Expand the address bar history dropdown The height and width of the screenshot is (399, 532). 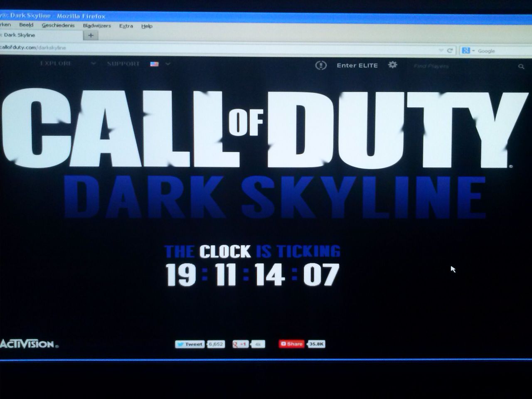441,50
